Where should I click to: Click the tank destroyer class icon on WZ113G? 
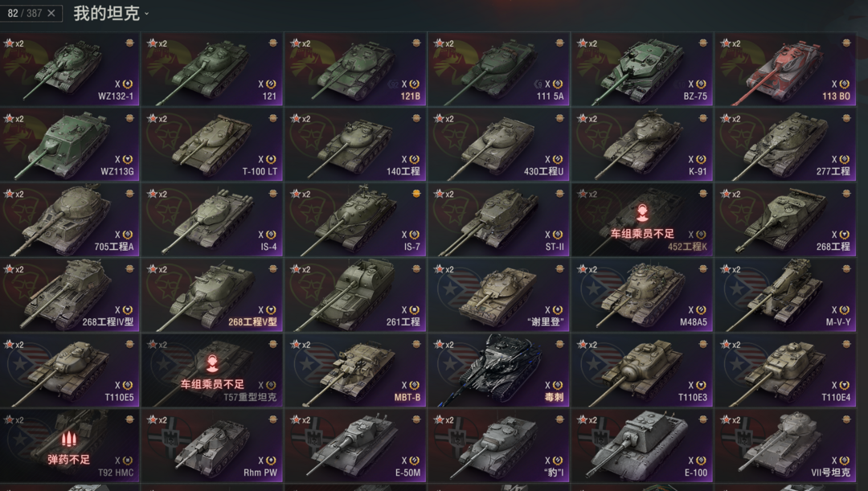(x=127, y=159)
